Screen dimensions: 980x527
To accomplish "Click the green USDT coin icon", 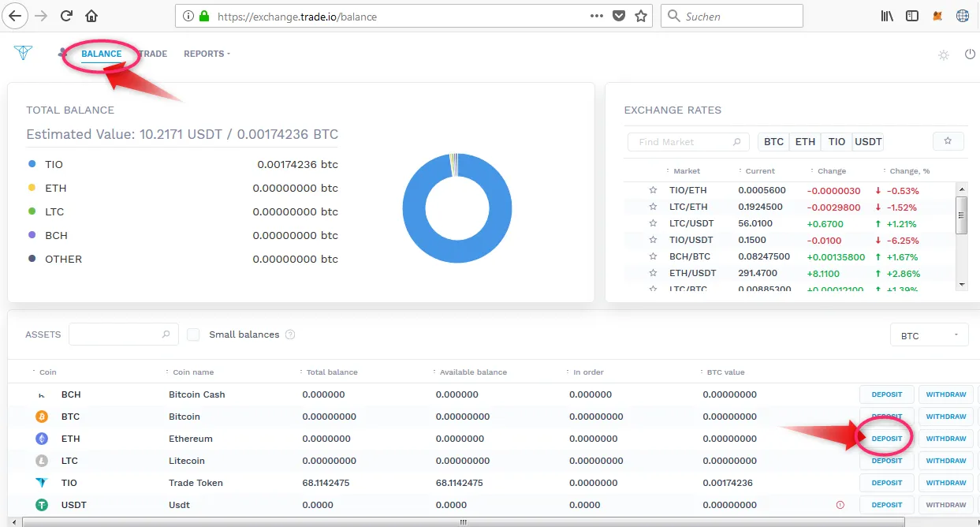I will (x=42, y=505).
